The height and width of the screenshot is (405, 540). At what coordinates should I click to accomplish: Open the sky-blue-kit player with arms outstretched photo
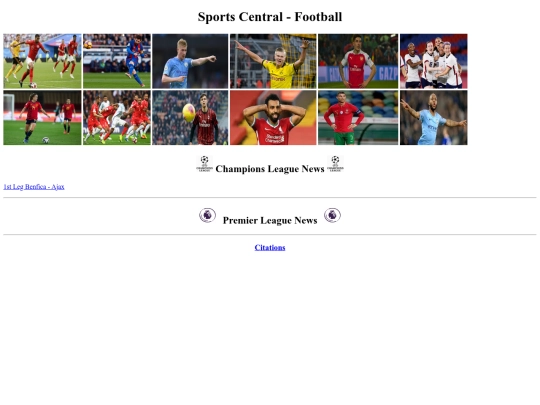(x=434, y=117)
